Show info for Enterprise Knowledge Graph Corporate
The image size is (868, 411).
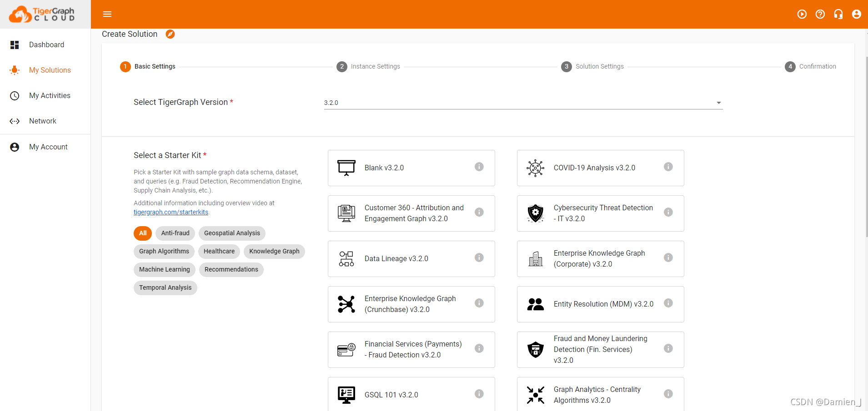click(668, 257)
